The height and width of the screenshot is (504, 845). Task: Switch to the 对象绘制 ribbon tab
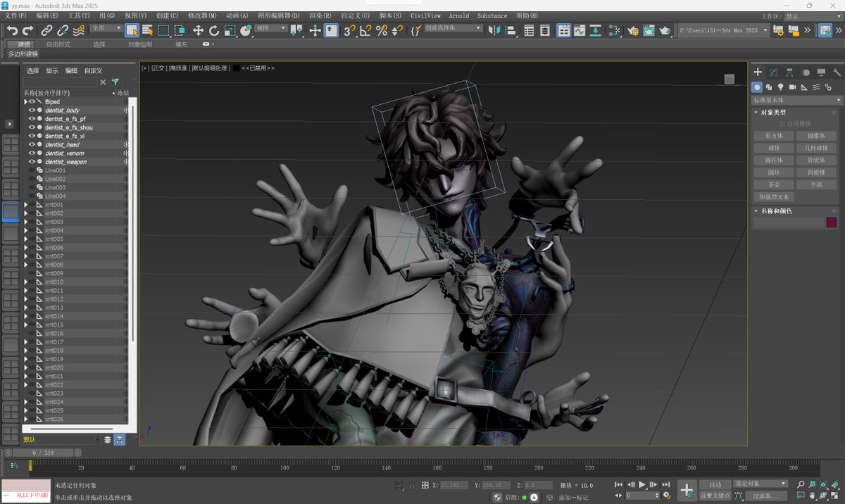(x=139, y=44)
